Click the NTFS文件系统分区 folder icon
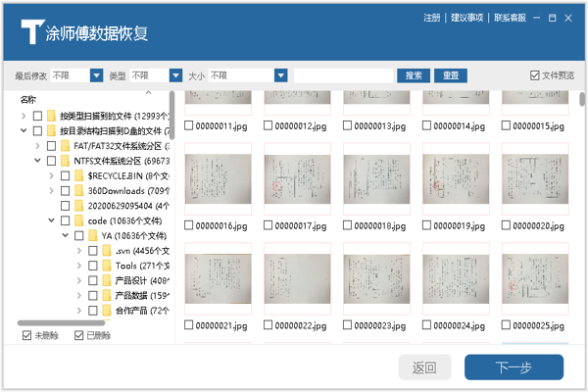 pyautogui.click(x=66, y=161)
